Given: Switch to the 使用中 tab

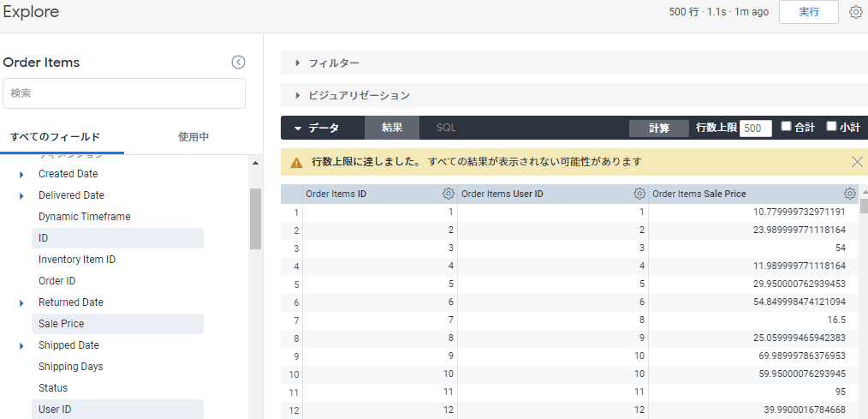Looking at the screenshot, I should (193, 137).
